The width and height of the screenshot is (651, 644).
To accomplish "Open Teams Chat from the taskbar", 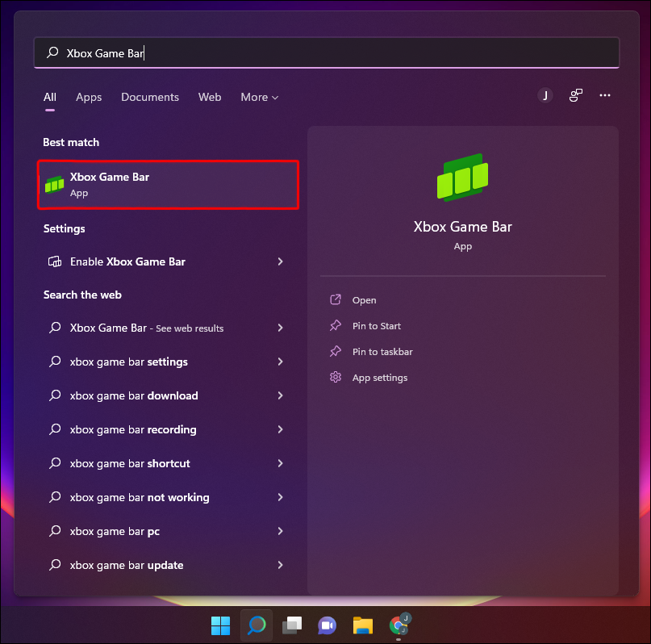I will pos(328,625).
